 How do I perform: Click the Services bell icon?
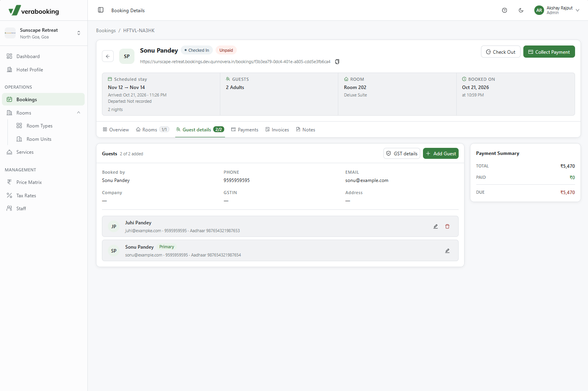[9, 152]
